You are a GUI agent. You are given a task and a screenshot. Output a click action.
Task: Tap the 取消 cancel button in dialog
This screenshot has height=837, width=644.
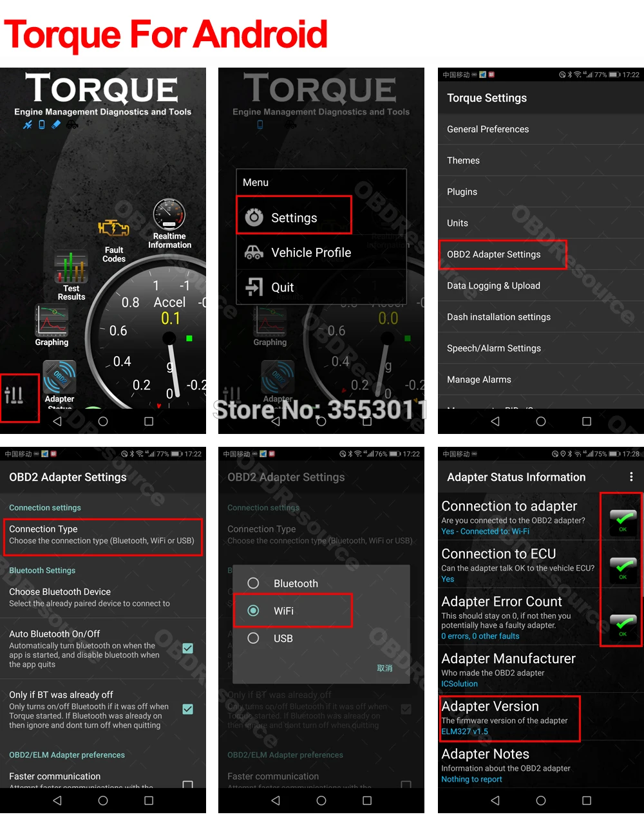(x=384, y=668)
